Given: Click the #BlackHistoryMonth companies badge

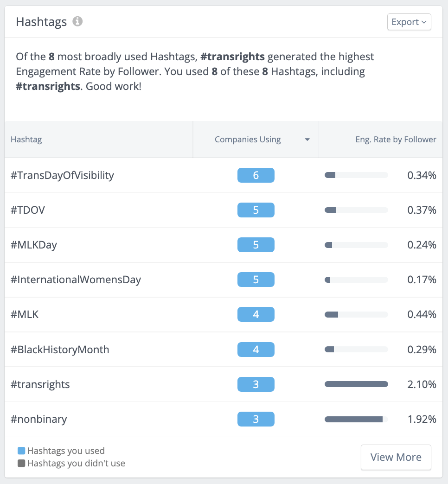Looking at the screenshot, I should pyautogui.click(x=256, y=349).
